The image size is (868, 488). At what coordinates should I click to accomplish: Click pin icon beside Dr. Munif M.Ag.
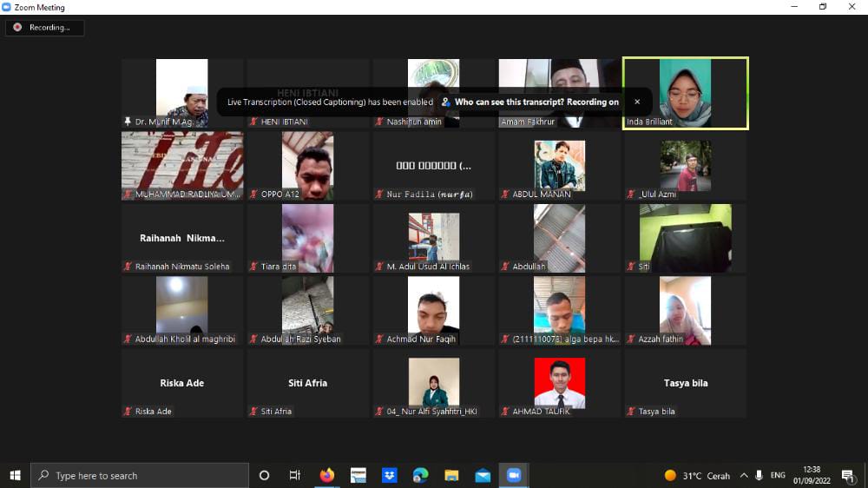pos(128,122)
